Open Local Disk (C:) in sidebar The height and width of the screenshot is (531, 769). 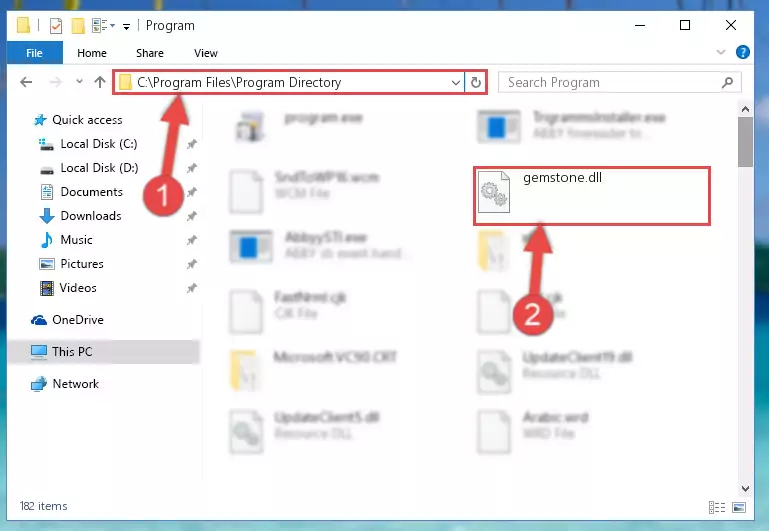click(x=99, y=144)
